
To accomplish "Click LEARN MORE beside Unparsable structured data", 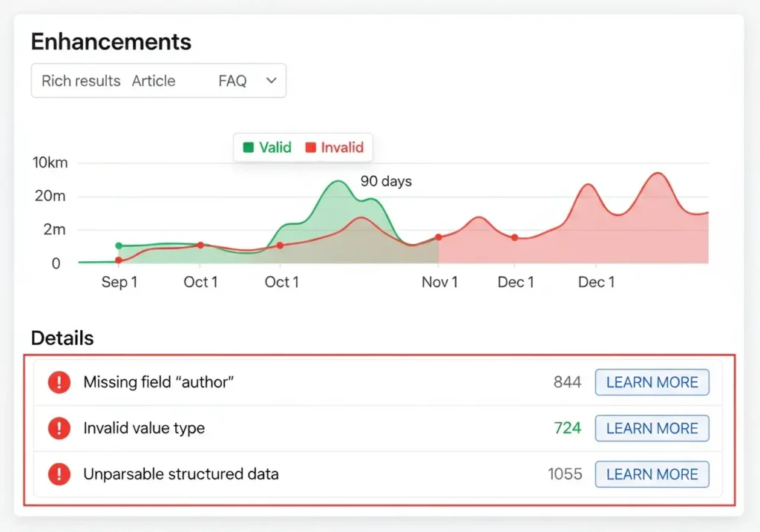I will 652,474.
